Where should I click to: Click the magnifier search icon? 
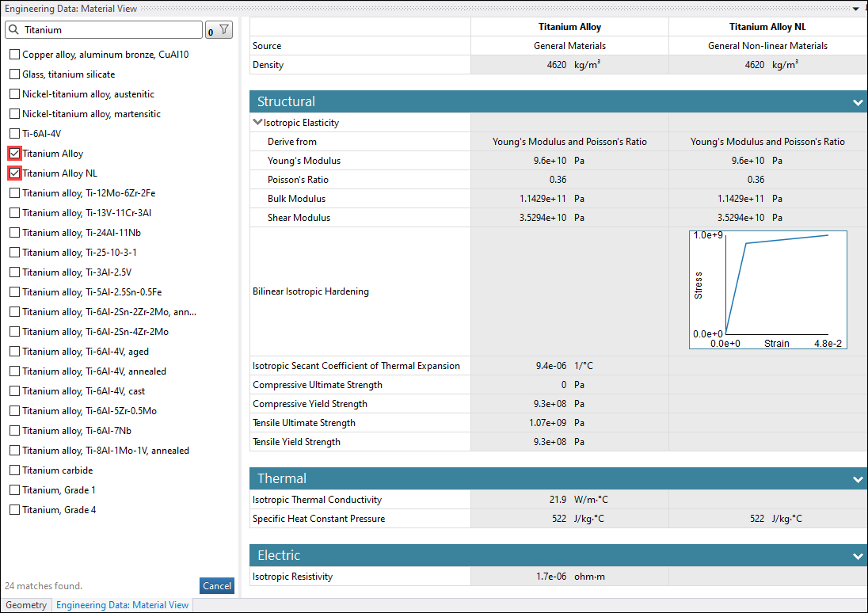coord(13,29)
